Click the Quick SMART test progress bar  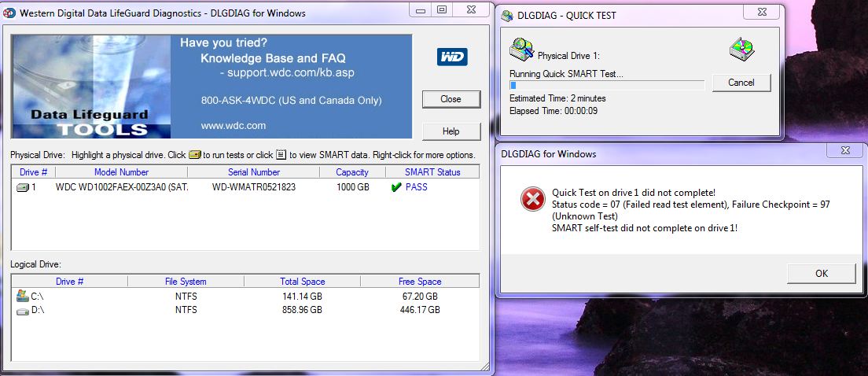pyautogui.click(x=607, y=85)
